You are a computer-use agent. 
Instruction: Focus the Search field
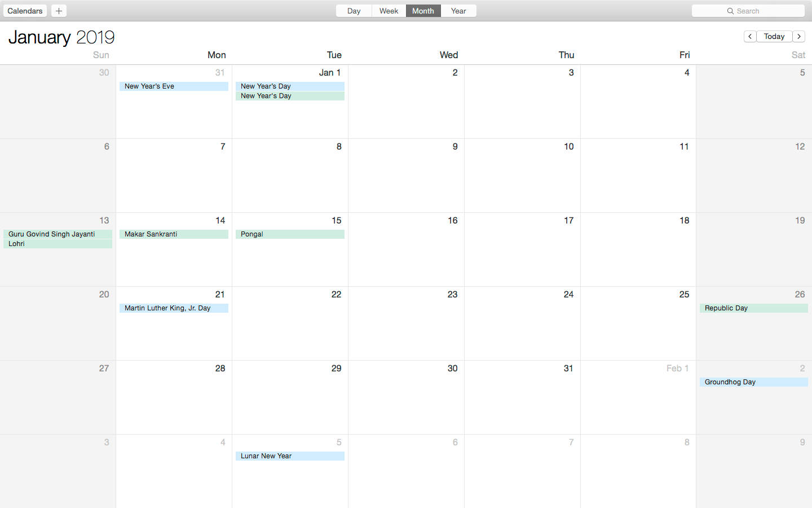coord(756,11)
